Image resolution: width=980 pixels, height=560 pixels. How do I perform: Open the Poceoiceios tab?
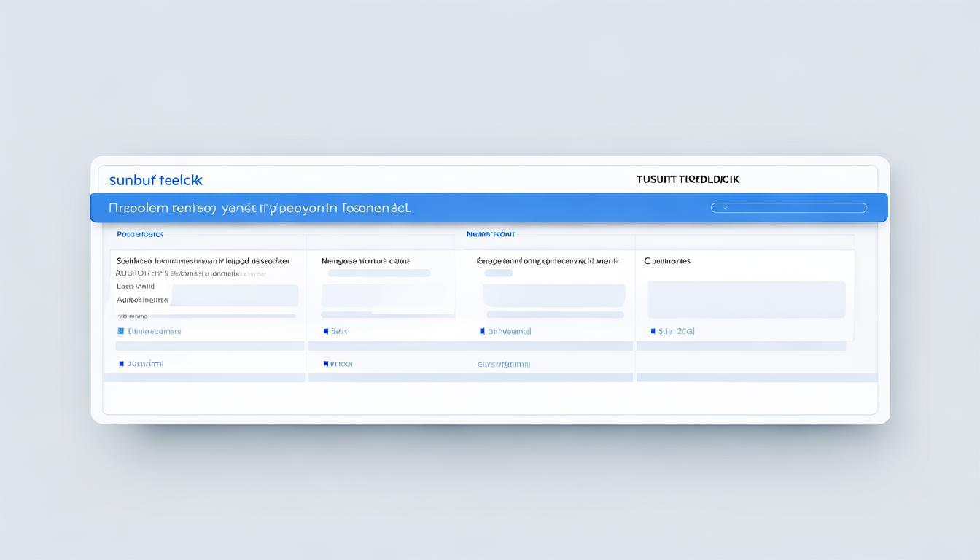point(140,234)
